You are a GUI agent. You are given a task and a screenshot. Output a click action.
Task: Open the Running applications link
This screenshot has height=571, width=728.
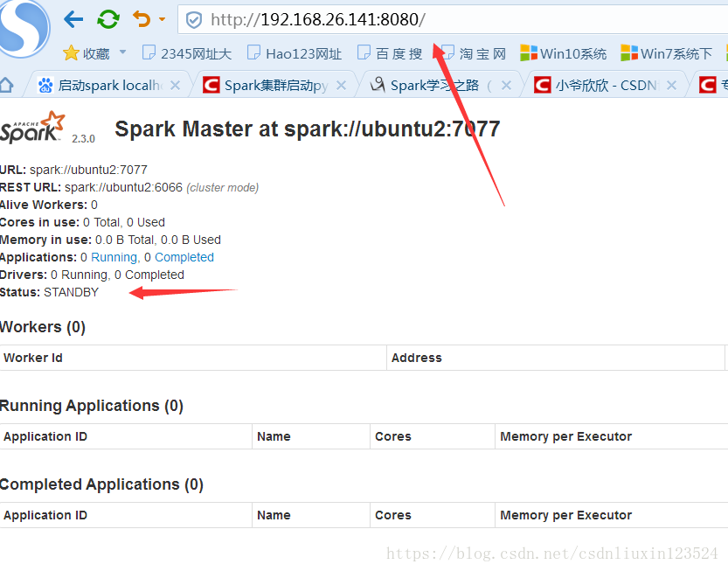(x=114, y=257)
